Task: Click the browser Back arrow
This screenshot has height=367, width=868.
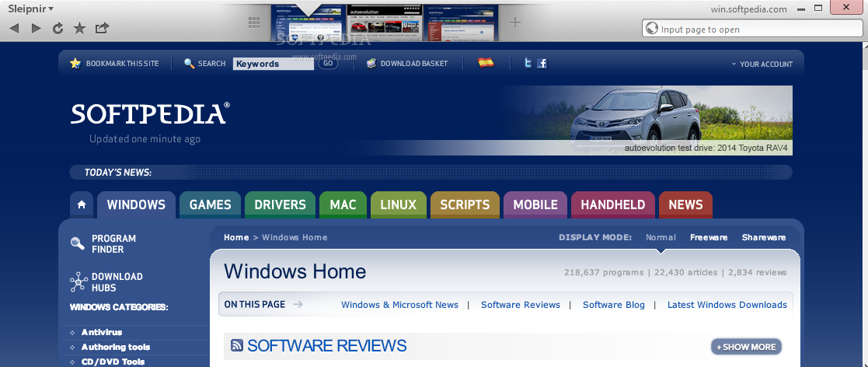Action: tap(13, 29)
